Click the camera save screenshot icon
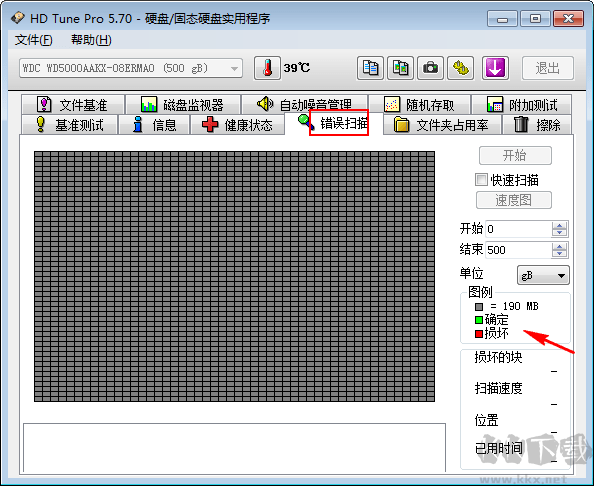The image size is (594, 486). tap(430, 68)
